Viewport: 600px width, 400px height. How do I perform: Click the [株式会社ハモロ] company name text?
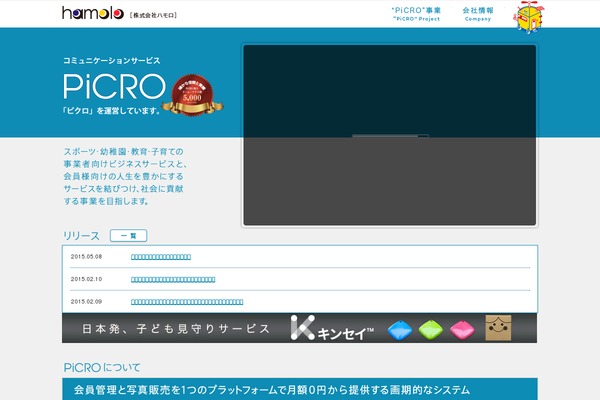pyautogui.click(x=153, y=15)
